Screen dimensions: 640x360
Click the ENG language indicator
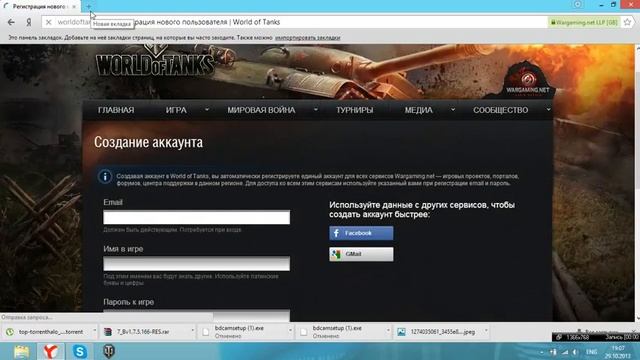[x=591, y=352]
